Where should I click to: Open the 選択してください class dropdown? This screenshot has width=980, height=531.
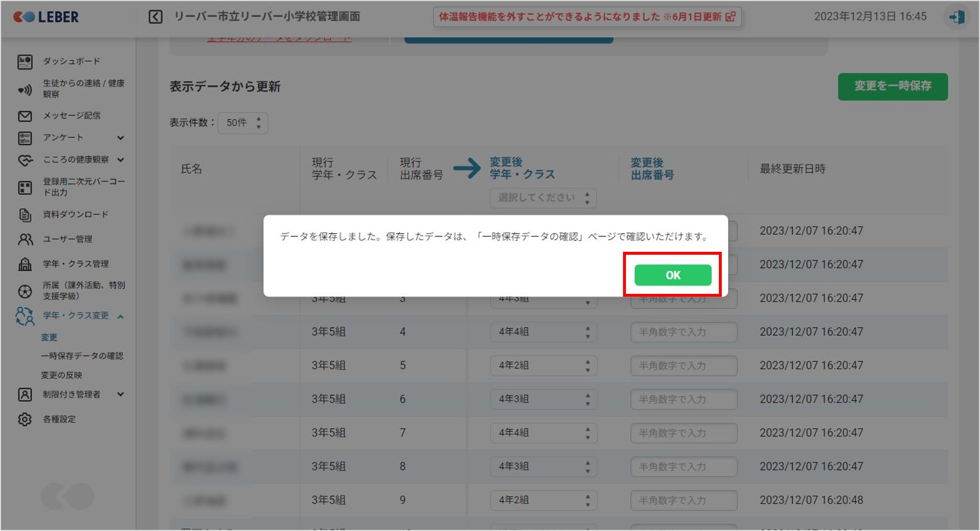click(x=543, y=198)
